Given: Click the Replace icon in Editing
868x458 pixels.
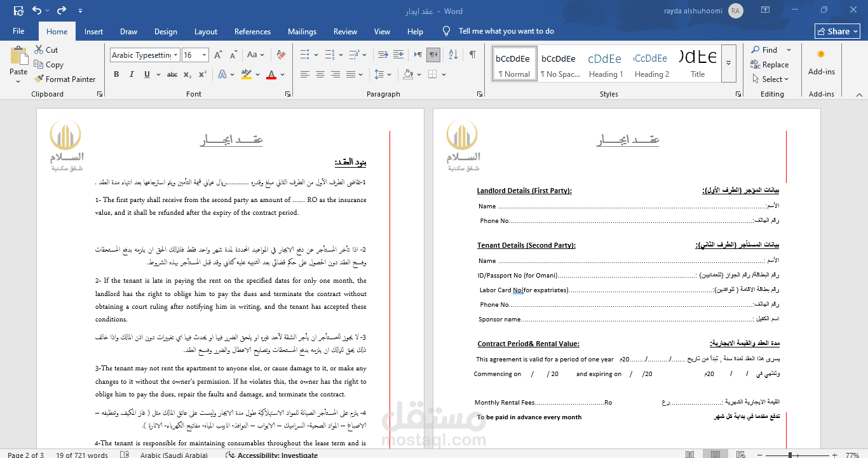Looking at the screenshot, I should [x=756, y=64].
